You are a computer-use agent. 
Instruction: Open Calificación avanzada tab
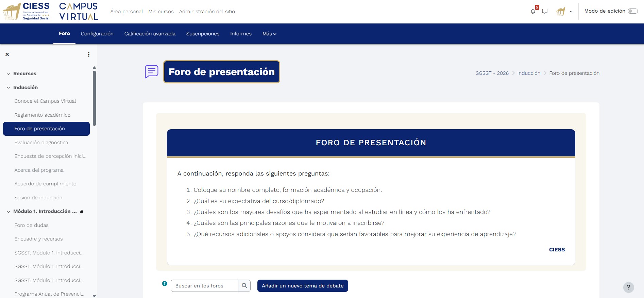pyautogui.click(x=150, y=34)
